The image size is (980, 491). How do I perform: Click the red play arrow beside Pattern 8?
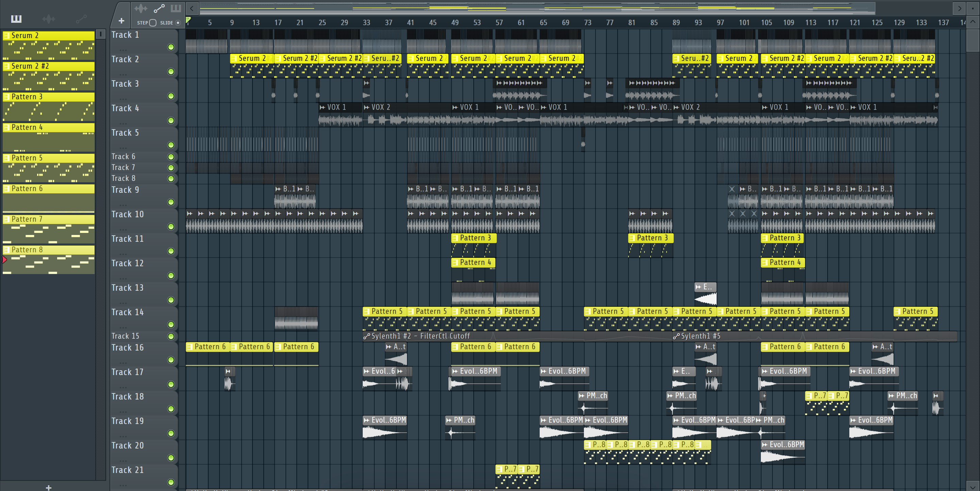pos(4,259)
